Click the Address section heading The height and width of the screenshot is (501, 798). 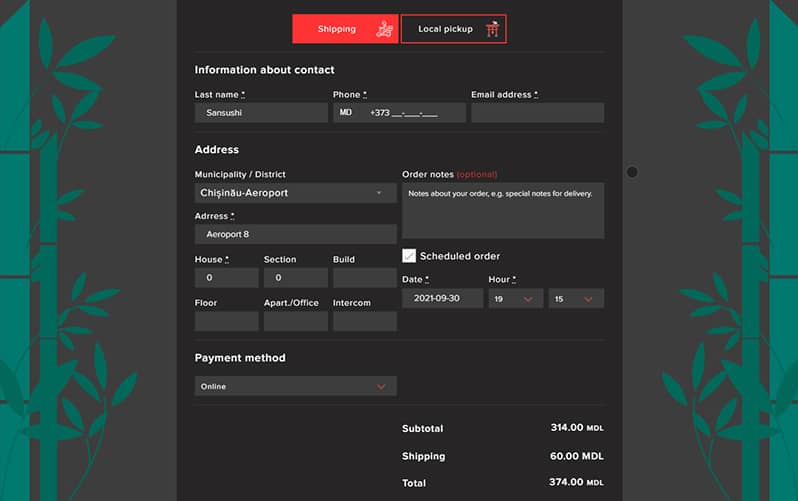pos(216,150)
